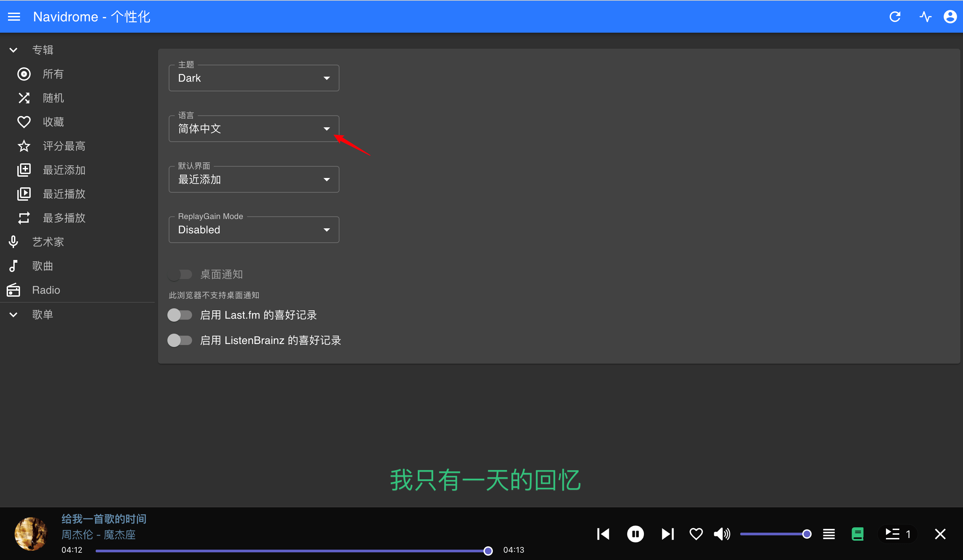Collapse the 歌单 section chevron
963x560 pixels.
click(x=13, y=315)
